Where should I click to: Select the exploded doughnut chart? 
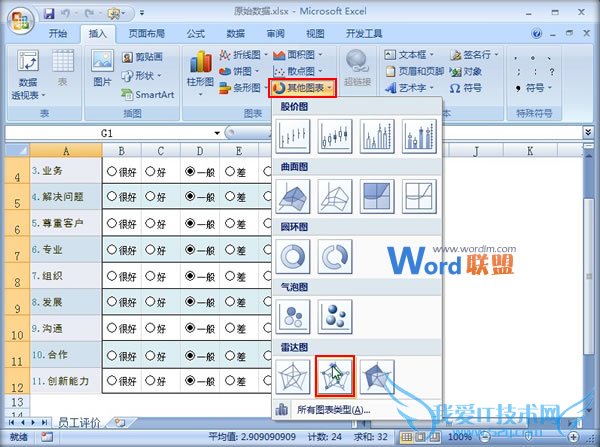pos(335,256)
